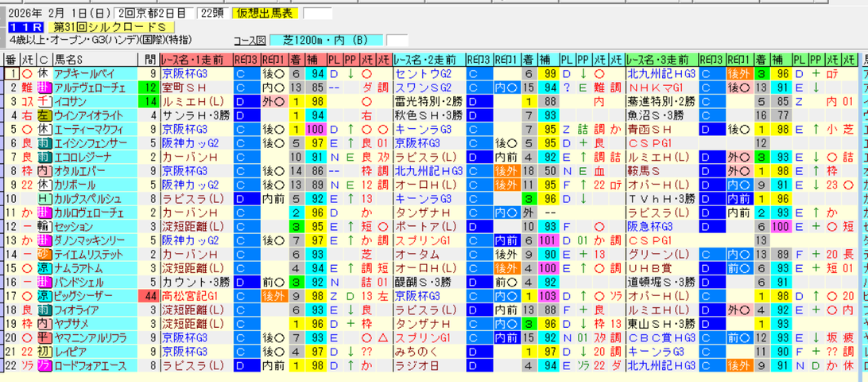Click the 初 badge beside レイピア
Viewport: 868px width, 382px height.
(44, 352)
